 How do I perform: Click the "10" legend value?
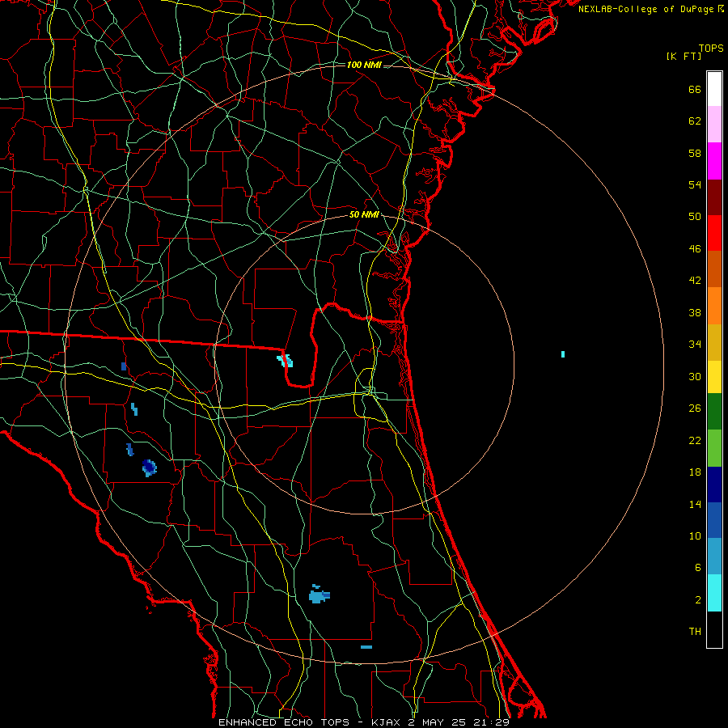pyautogui.click(x=695, y=535)
